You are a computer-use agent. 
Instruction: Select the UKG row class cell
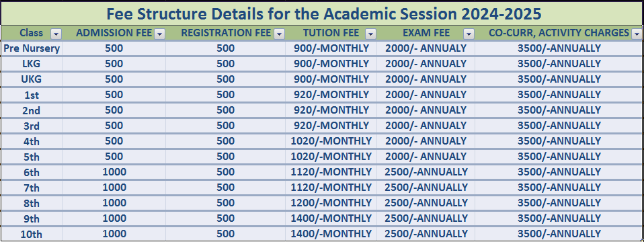tap(32, 79)
